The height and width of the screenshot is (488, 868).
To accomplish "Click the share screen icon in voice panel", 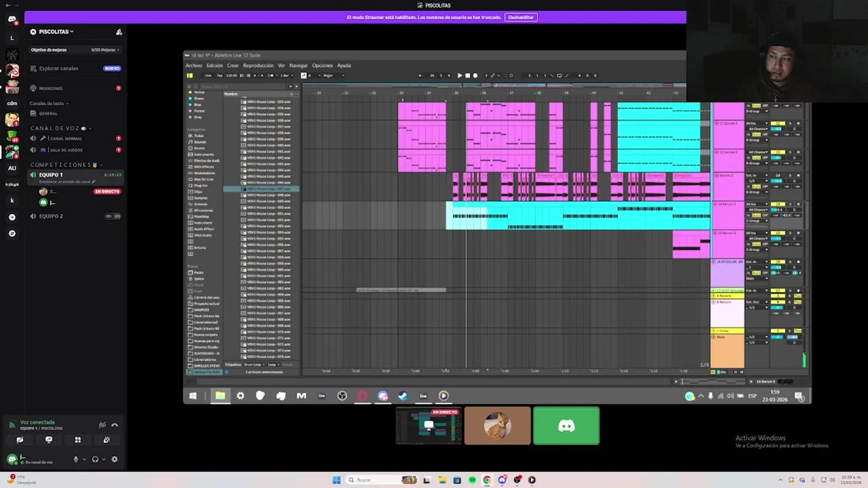I will point(49,440).
